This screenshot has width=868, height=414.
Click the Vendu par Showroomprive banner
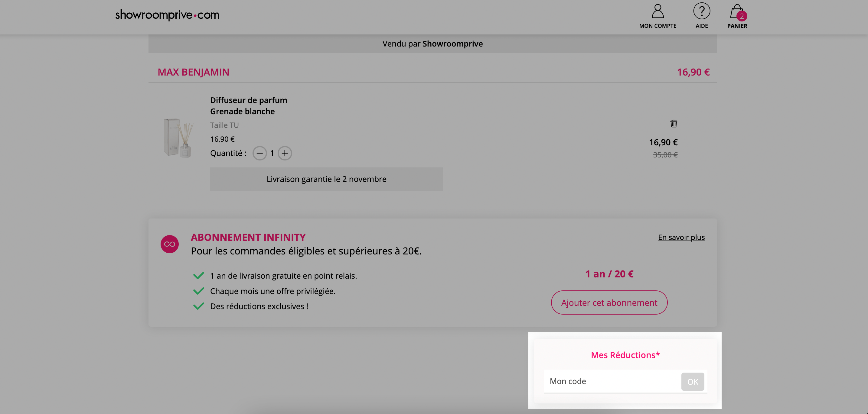[x=432, y=44]
